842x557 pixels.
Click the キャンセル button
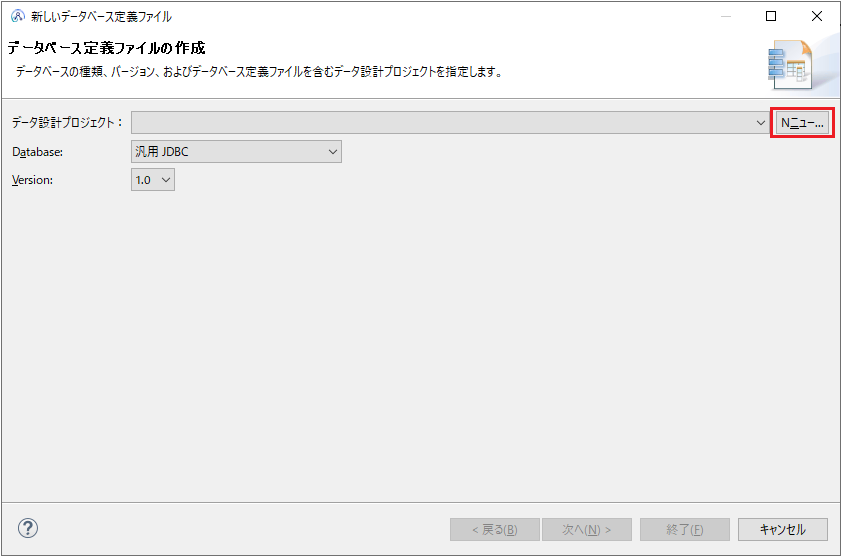point(782,530)
